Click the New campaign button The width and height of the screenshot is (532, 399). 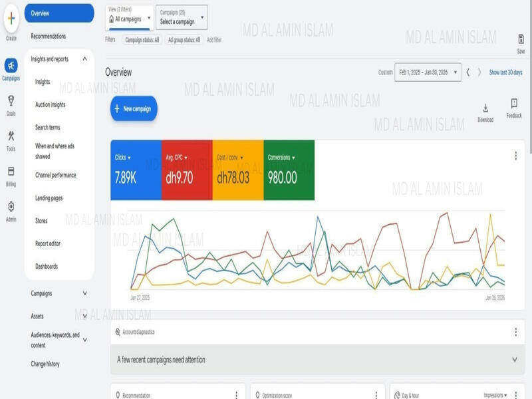point(134,108)
